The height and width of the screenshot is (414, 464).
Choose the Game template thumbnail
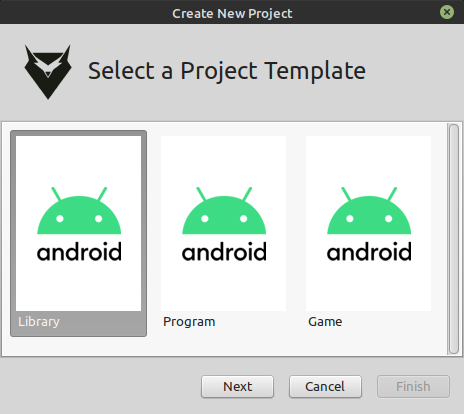pos(368,223)
